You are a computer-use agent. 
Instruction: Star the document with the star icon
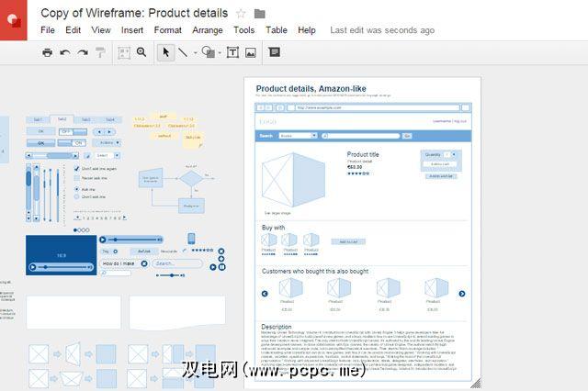pyautogui.click(x=241, y=14)
